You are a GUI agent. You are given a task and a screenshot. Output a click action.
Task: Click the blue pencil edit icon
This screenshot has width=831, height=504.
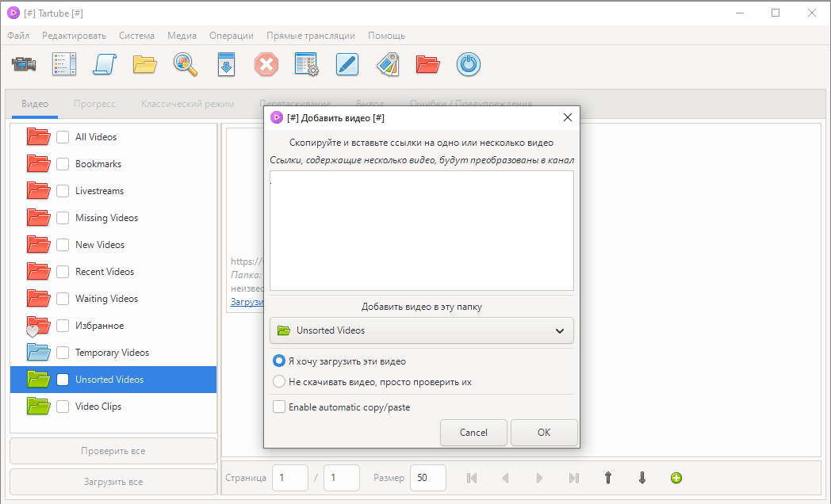pos(347,65)
